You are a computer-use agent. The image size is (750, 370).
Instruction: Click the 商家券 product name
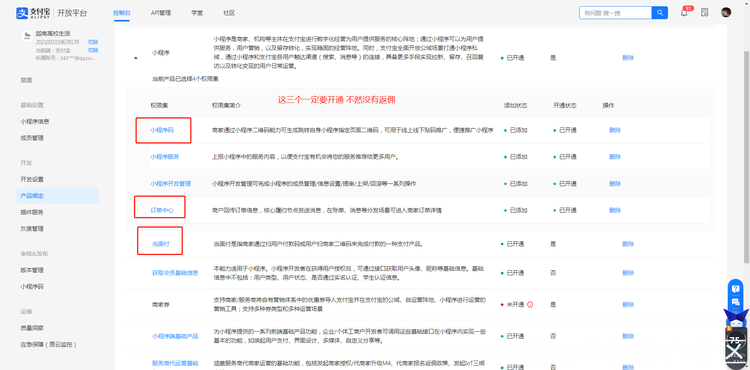(161, 305)
